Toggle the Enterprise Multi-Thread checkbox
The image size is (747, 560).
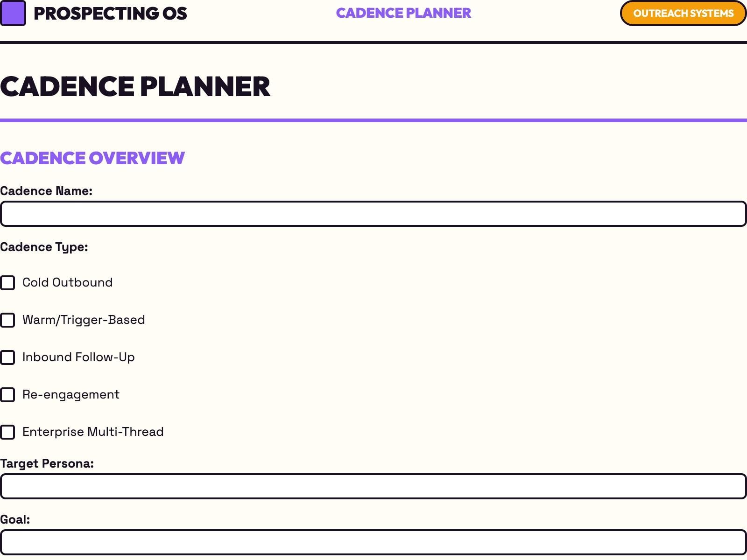pyautogui.click(x=8, y=432)
